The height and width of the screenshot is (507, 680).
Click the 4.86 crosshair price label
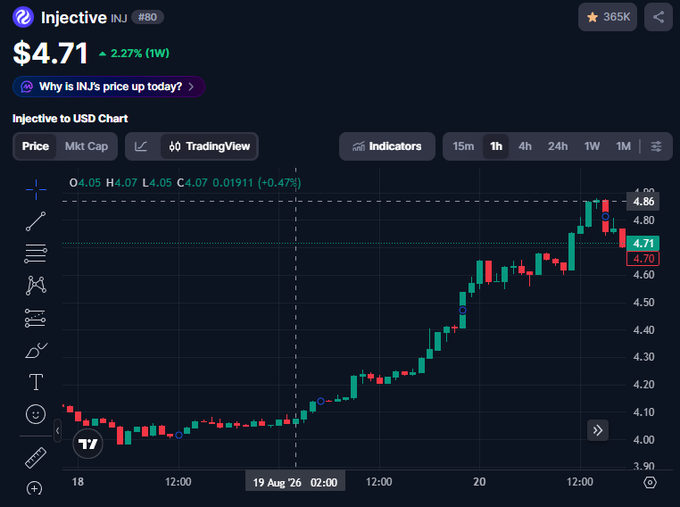pos(643,202)
